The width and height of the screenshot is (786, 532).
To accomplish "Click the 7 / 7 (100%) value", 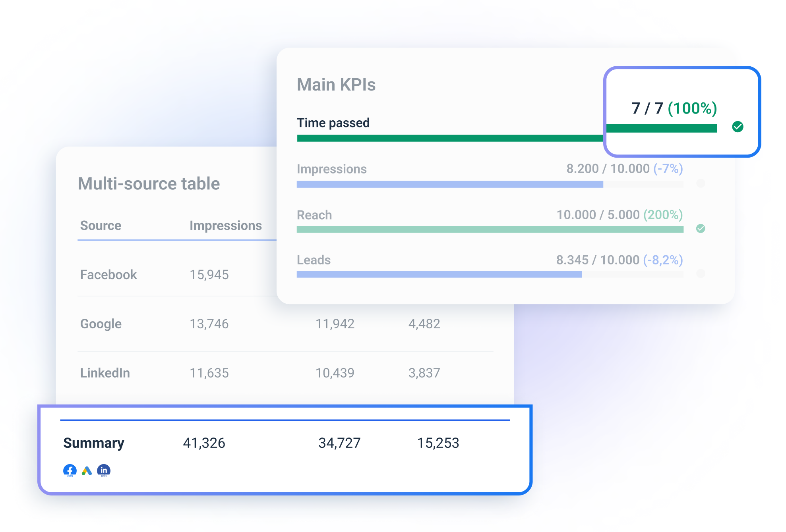I will pyautogui.click(x=674, y=108).
